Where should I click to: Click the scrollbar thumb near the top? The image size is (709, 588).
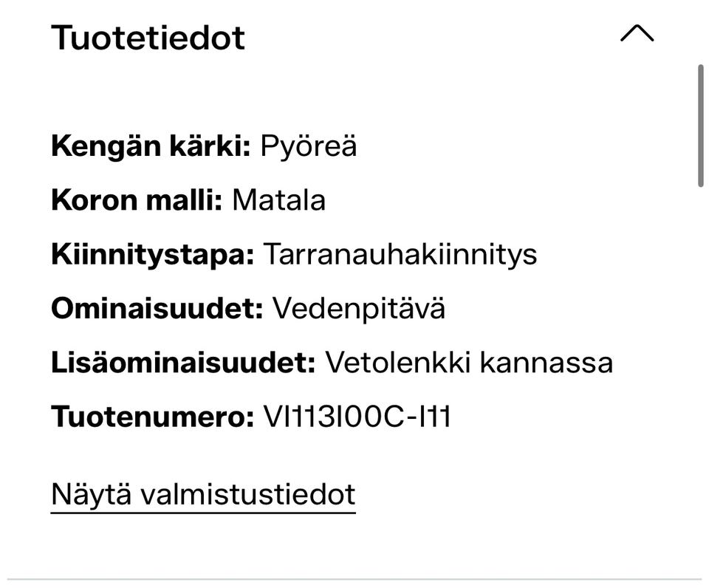702,126
